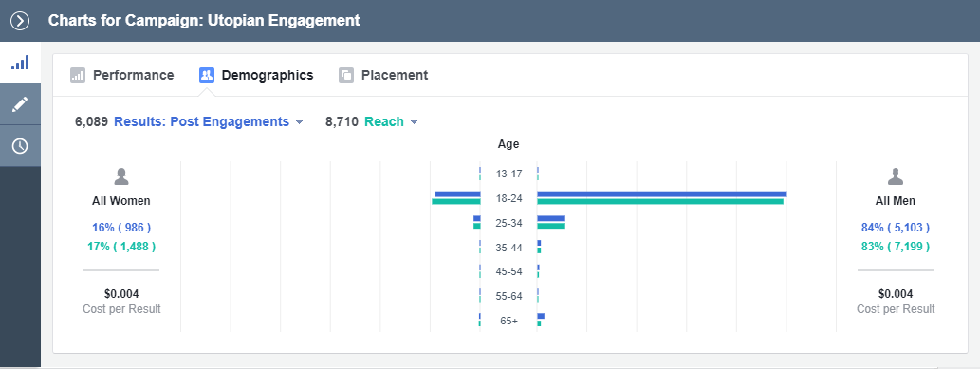
Task: Click the women 18-24 blue engagement bar
Action: click(458, 194)
